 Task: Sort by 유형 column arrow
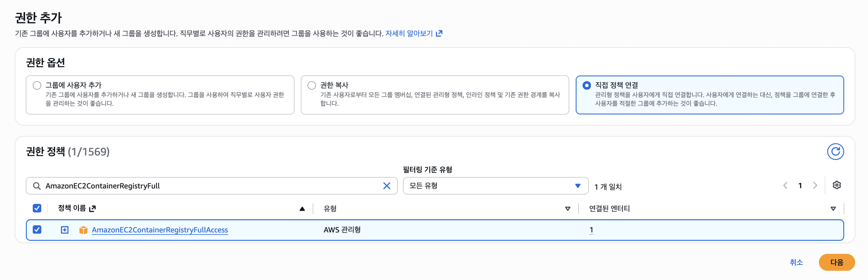point(567,209)
